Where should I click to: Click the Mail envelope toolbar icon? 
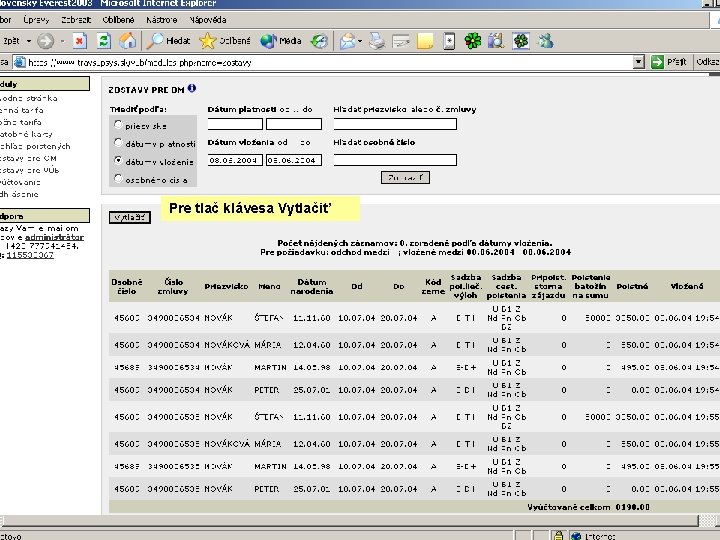347,41
